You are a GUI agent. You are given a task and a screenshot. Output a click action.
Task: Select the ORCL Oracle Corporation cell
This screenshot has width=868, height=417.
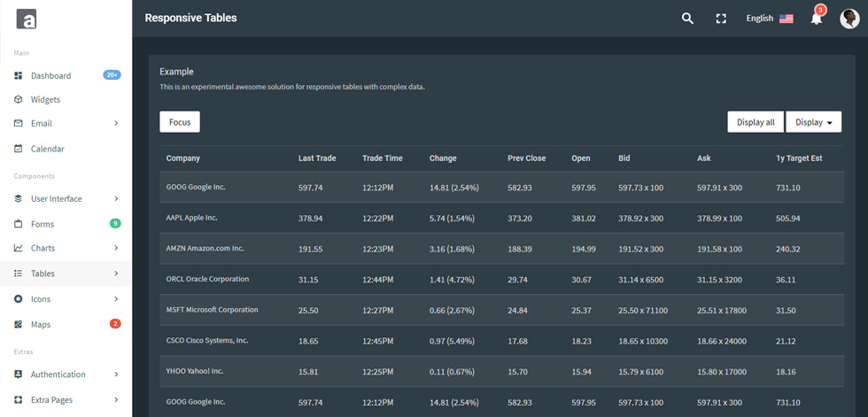(x=207, y=279)
